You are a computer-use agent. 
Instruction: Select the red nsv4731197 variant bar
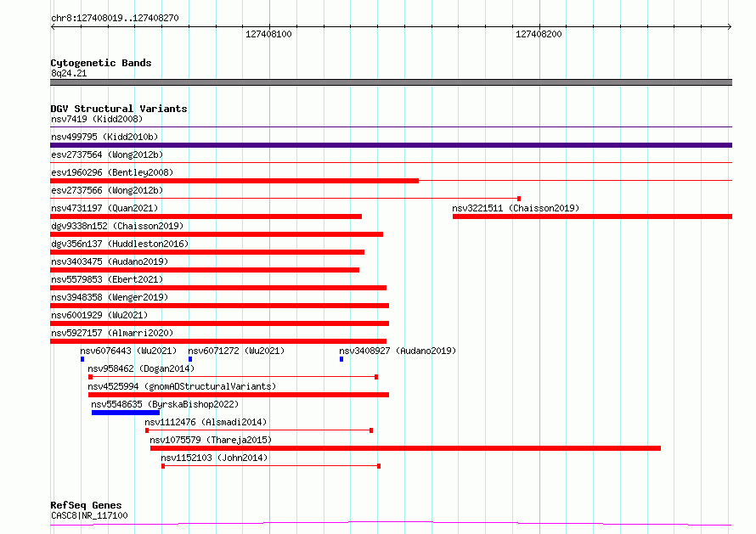click(x=206, y=216)
